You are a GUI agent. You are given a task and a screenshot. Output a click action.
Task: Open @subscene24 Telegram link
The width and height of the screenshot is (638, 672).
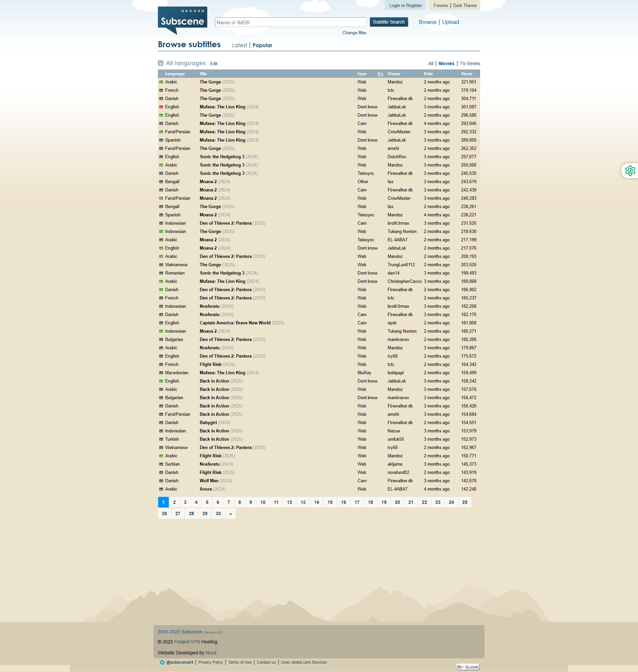pyautogui.click(x=179, y=662)
